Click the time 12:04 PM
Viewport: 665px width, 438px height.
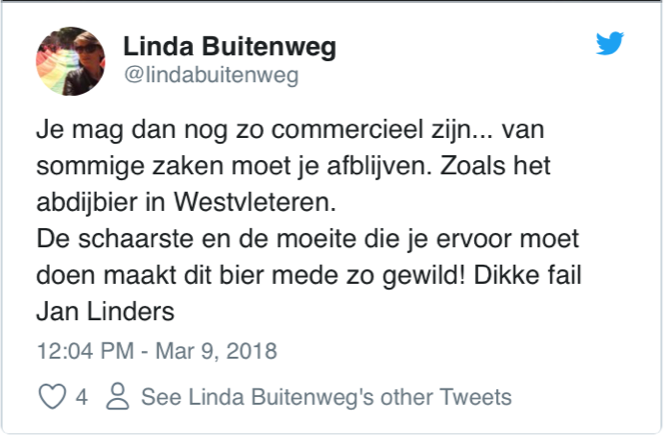[85, 351]
